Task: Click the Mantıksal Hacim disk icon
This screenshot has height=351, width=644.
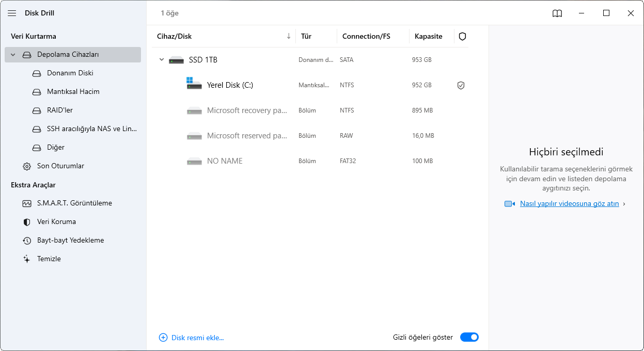Action: [x=37, y=92]
